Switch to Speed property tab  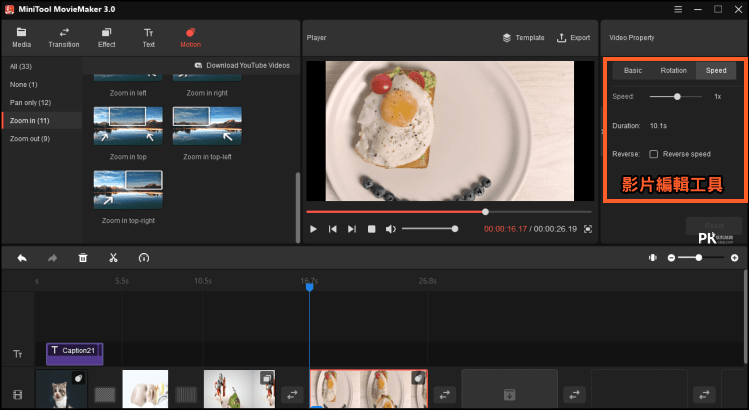[716, 70]
